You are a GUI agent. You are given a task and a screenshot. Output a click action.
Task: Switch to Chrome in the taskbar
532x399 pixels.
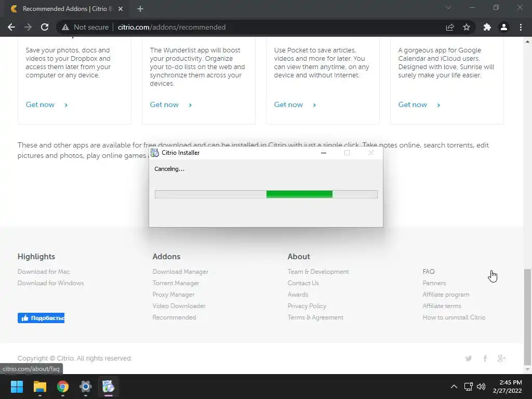(x=63, y=387)
